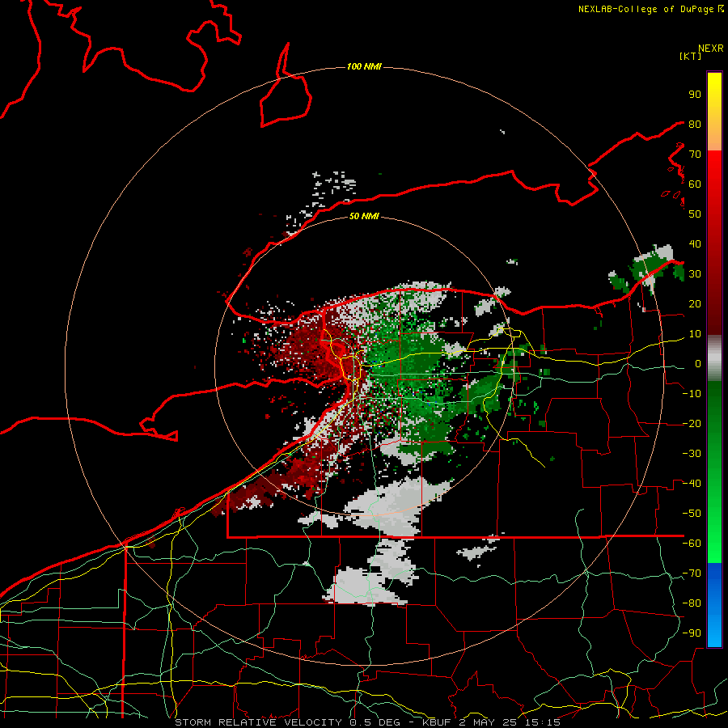Click the "KBUF" station identifier in caption
This screenshot has height=728, width=728.
pos(438,722)
